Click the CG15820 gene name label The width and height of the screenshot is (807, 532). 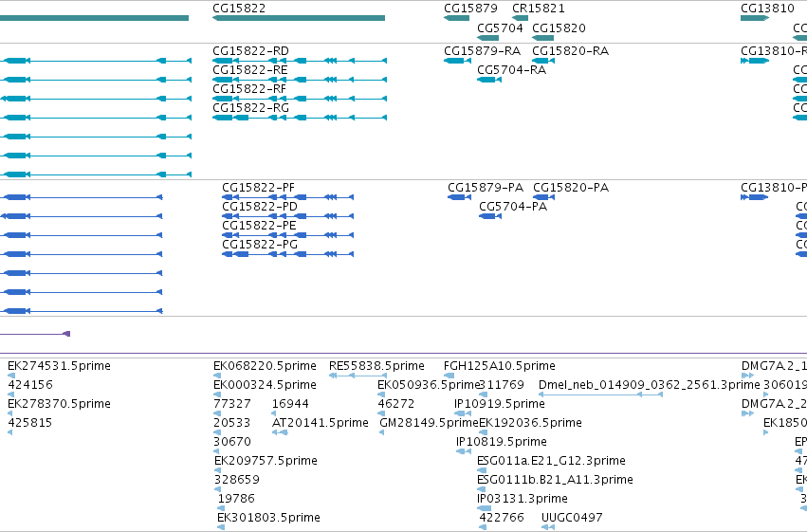(559, 28)
